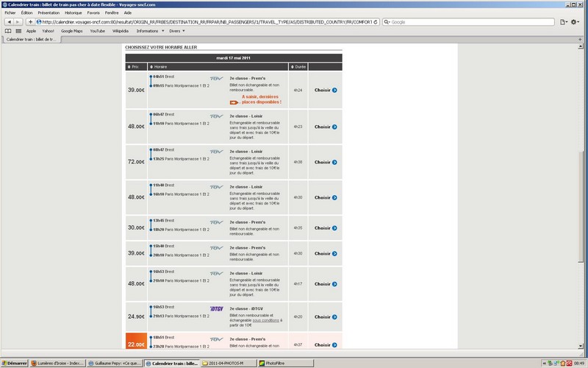Reload page using the address bar refresh icon
588x368 pixels.
[376, 22]
